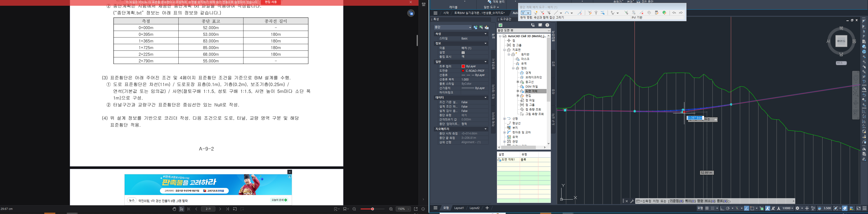Collapse the 데이터 properties section
The height and width of the screenshot is (214, 868).
click(486, 97)
